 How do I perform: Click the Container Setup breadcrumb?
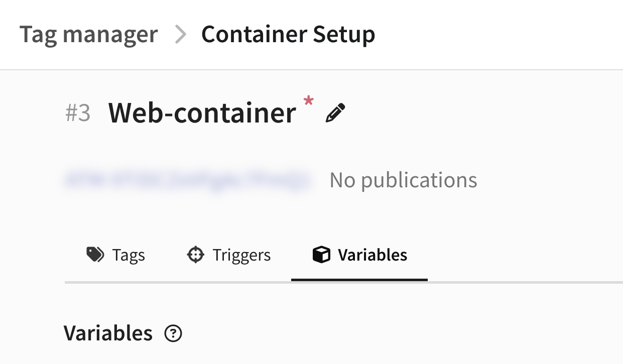point(288,35)
